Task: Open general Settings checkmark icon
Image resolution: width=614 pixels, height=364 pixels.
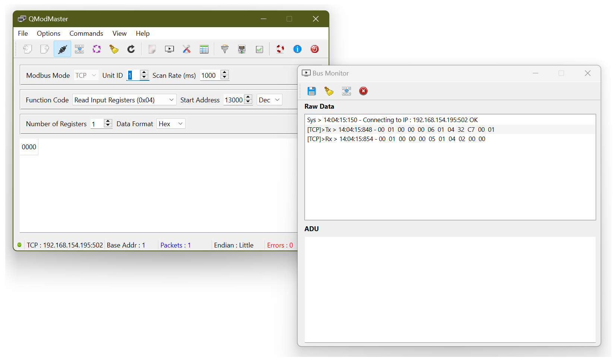Action: (260, 49)
